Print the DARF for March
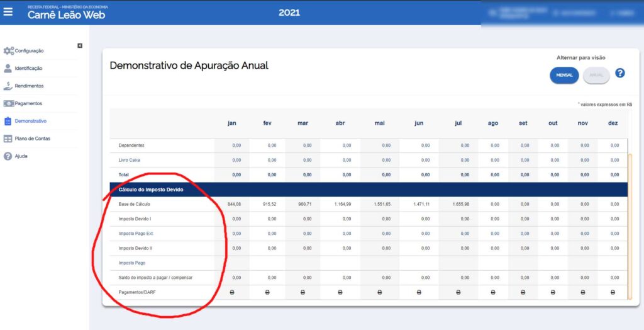This screenshot has width=644, height=330. (303, 292)
